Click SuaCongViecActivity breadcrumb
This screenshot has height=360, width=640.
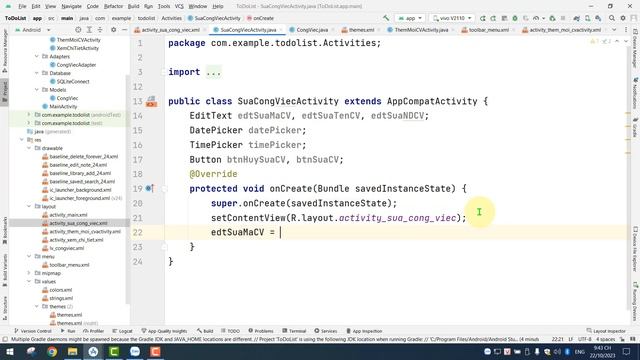(x=214, y=18)
